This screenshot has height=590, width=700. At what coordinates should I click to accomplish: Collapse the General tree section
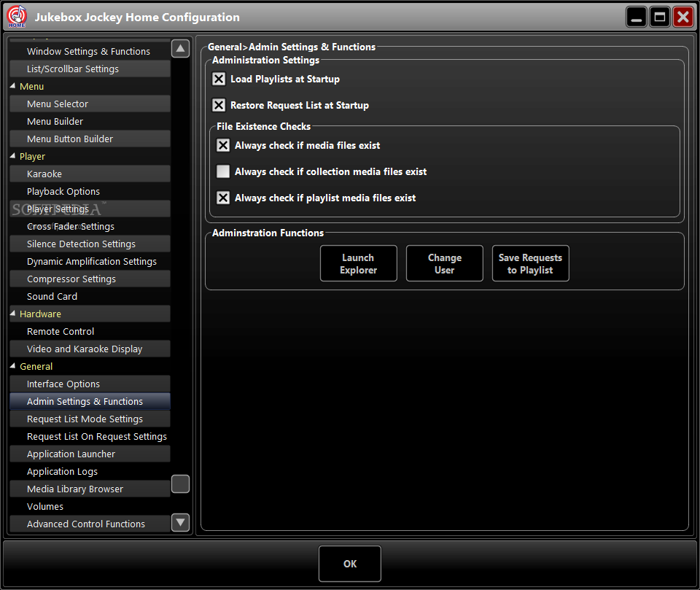point(12,366)
